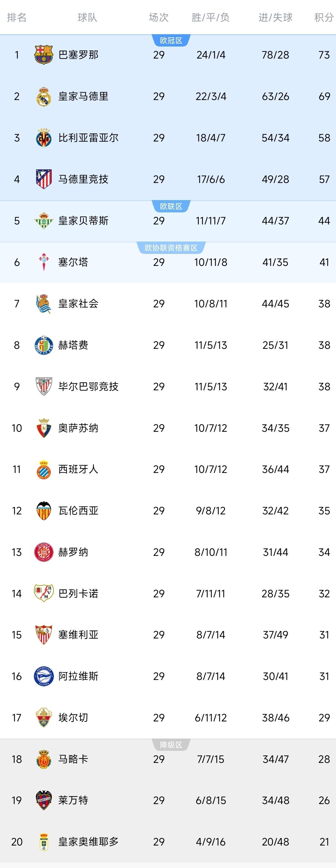Screen dimensions: 336x868
Task: Click the Barcelona club crest
Action: (x=44, y=54)
